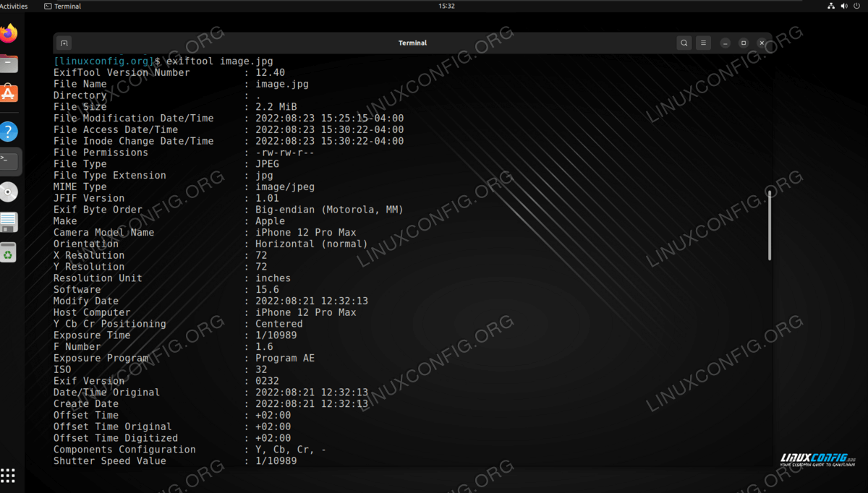The height and width of the screenshot is (493, 868).
Task: Select the Terminal icon in the dock
Action: (x=9, y=161)
